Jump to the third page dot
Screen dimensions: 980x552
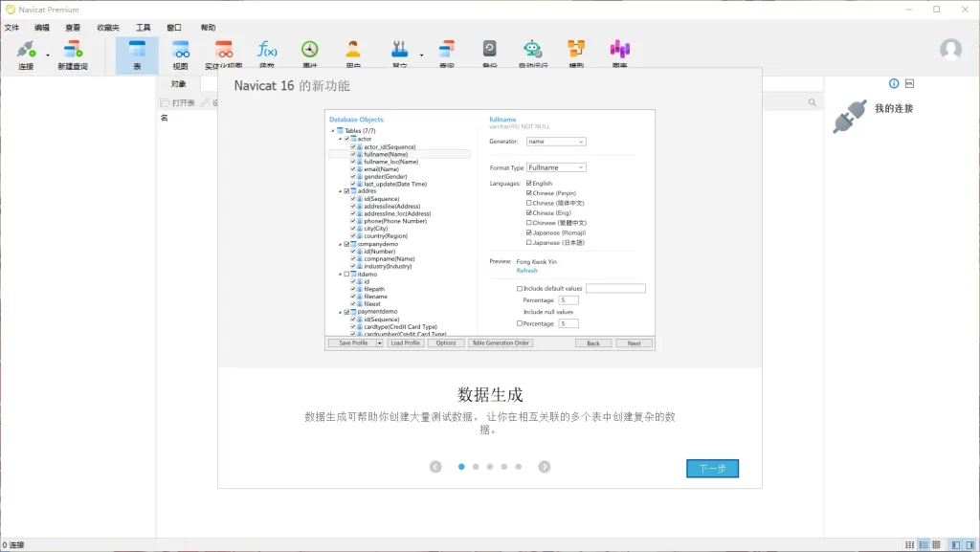[x=490, y=467]
